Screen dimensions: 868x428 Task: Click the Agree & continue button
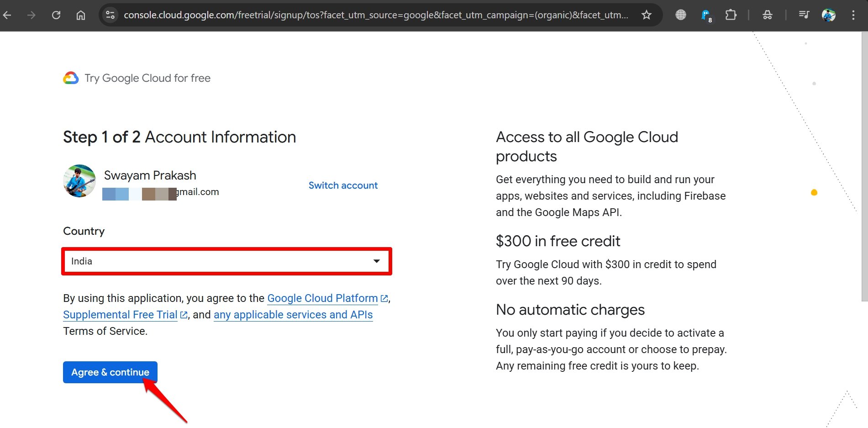pyautogui.click(x=110, y=372)
